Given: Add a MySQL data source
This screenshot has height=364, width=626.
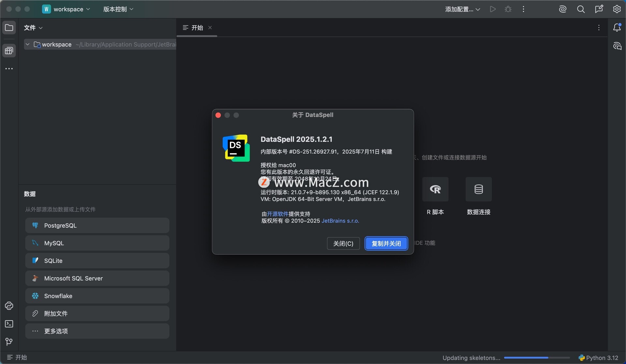Looking at the screenshot, I should [x=97, y=243].
